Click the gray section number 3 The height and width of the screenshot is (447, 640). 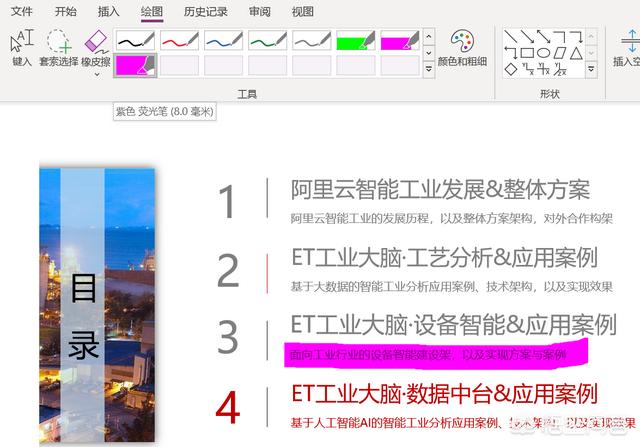[x=227, y=336]
